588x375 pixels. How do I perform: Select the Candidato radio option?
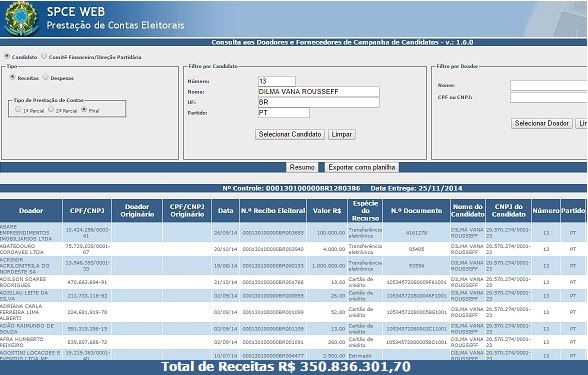click(7, 56)
